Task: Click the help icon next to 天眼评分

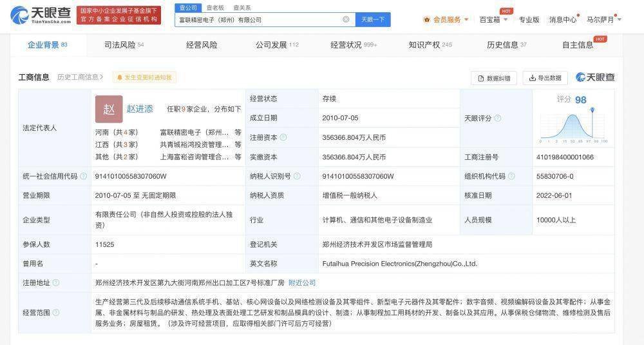Action: (497, 118)
